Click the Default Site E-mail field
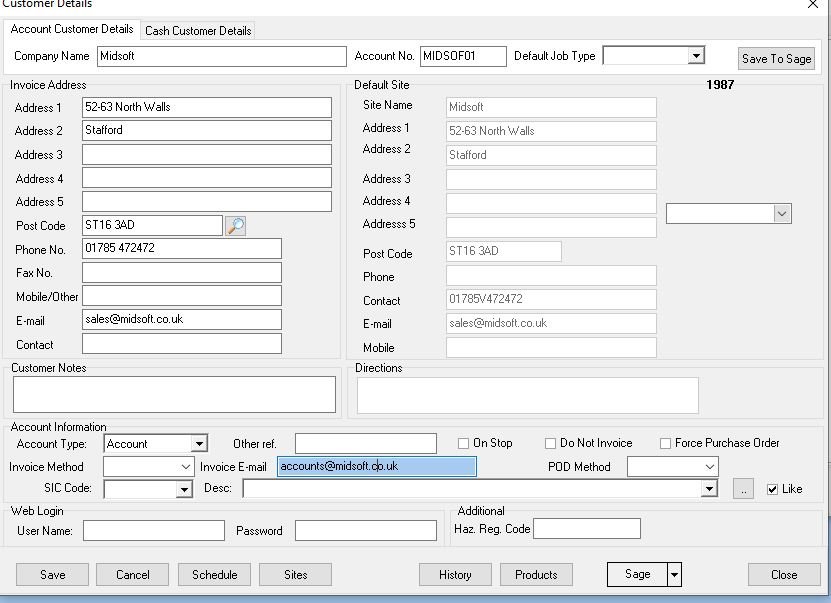This screenshot has width=831, height=603. click(x=551, y=323)
